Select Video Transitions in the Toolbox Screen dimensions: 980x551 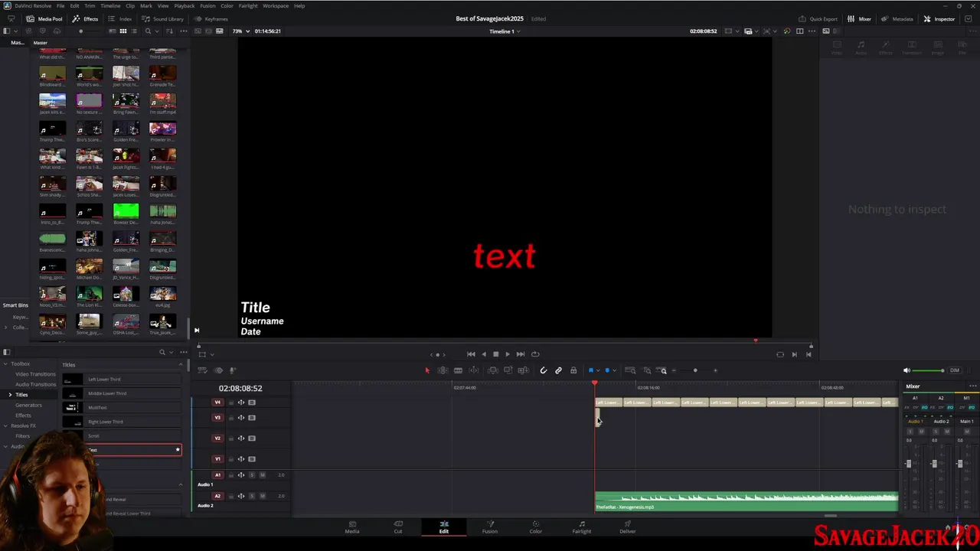pyautogui.click(x=35, y=374)
